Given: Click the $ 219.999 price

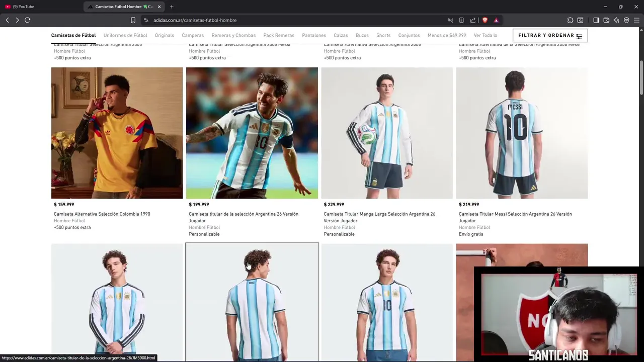Looking at the screenshot, I should tap(469, 205).
